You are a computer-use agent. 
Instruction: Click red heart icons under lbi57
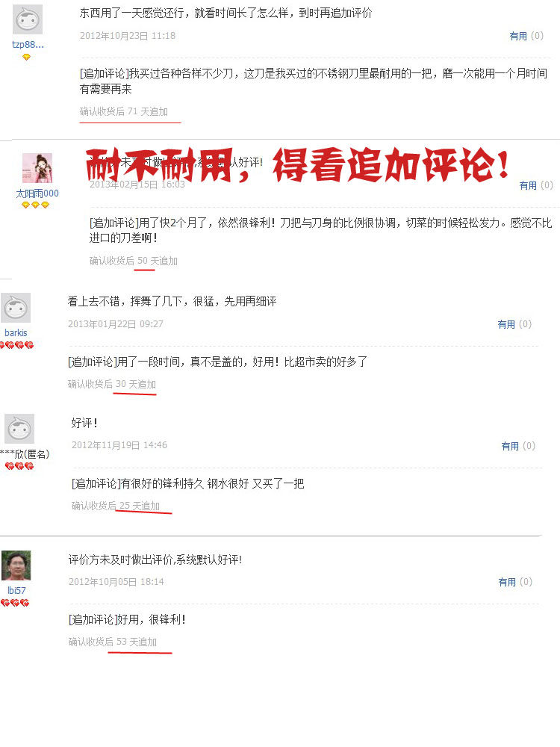pyautogui.click(x=15, y=603)
